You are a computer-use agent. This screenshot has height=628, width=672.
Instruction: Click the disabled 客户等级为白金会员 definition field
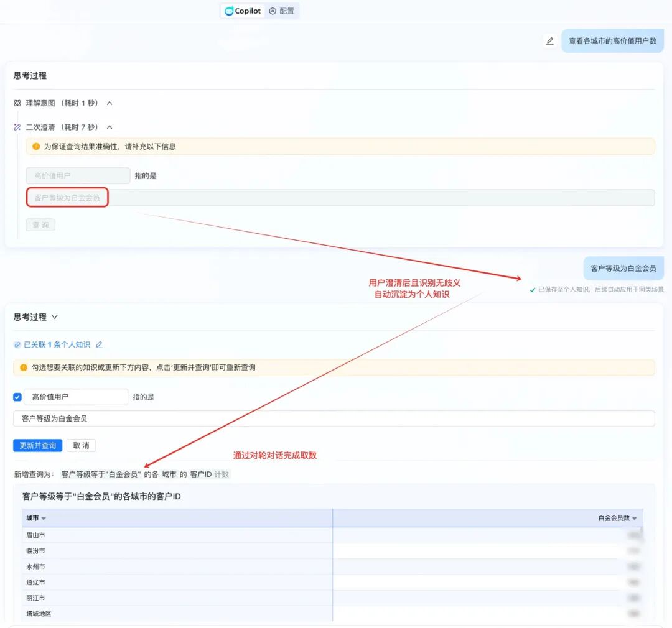[x=340, y=198]
